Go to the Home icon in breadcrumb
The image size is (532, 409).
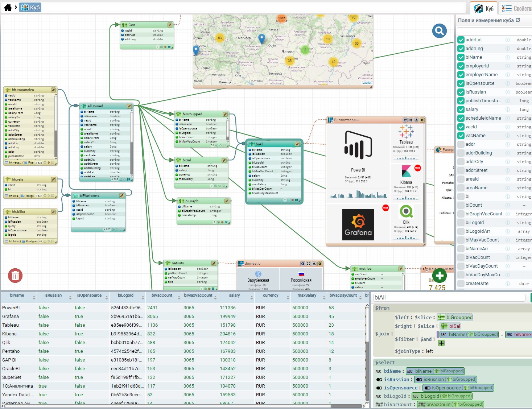pos(8,7)
